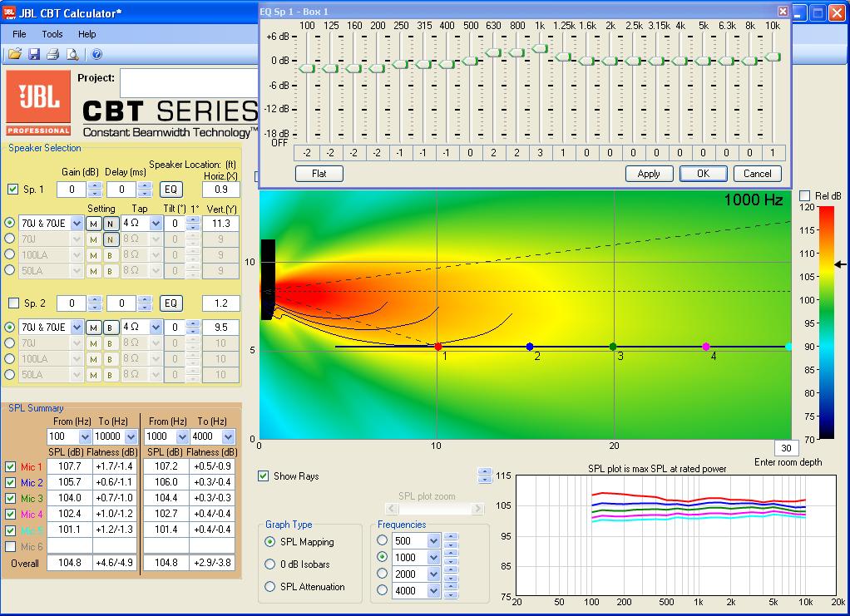Uncheck the Sp. 1 speaker checkbox
Viewport: 850px width, 616px height.
pyautogui.click(x=13, y=190)
